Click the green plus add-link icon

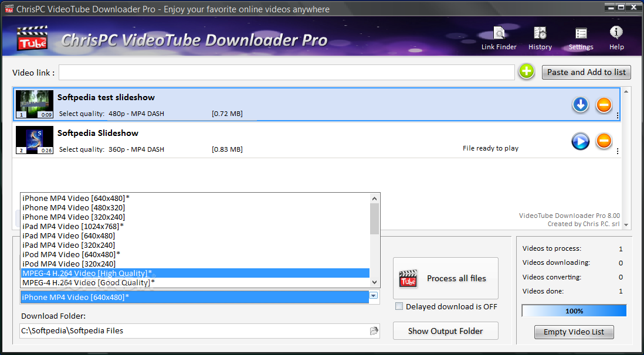click(x=526, y=72)
